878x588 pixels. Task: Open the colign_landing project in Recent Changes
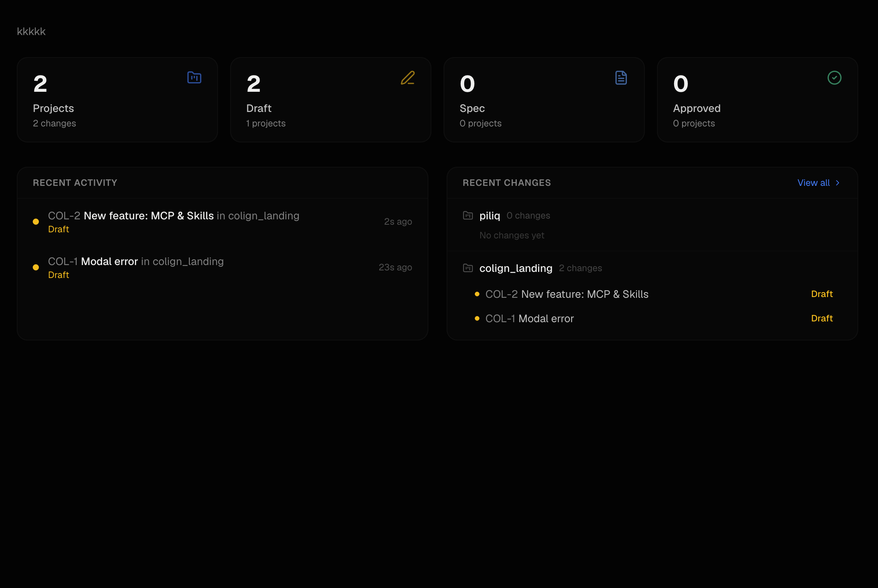click(x=516, y=268)
